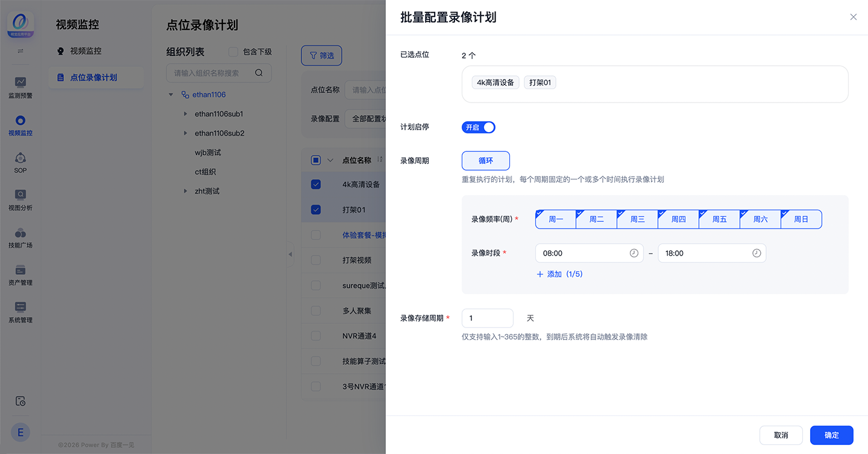
Task: Click the organization search magnifier icon
Action: point(259,73)
